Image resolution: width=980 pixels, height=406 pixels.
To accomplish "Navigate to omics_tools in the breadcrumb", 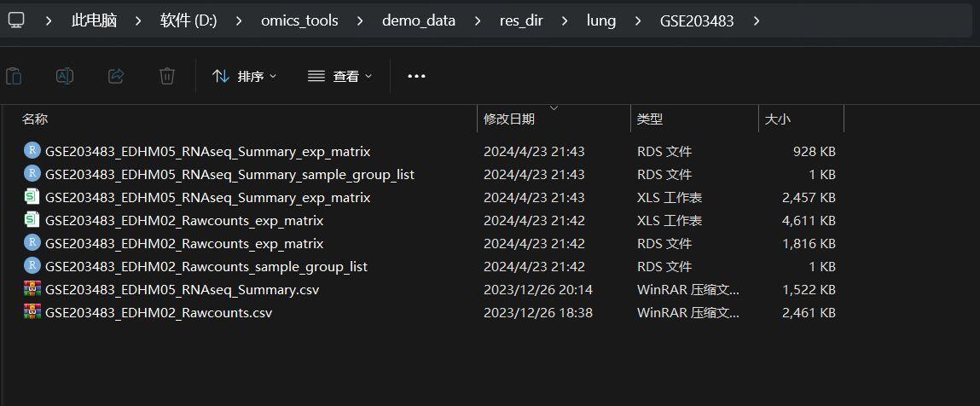I will 299,20.
